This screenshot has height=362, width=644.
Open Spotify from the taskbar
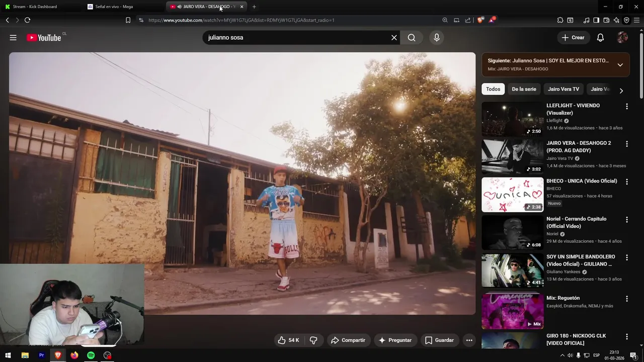click(x=91, y=355)
